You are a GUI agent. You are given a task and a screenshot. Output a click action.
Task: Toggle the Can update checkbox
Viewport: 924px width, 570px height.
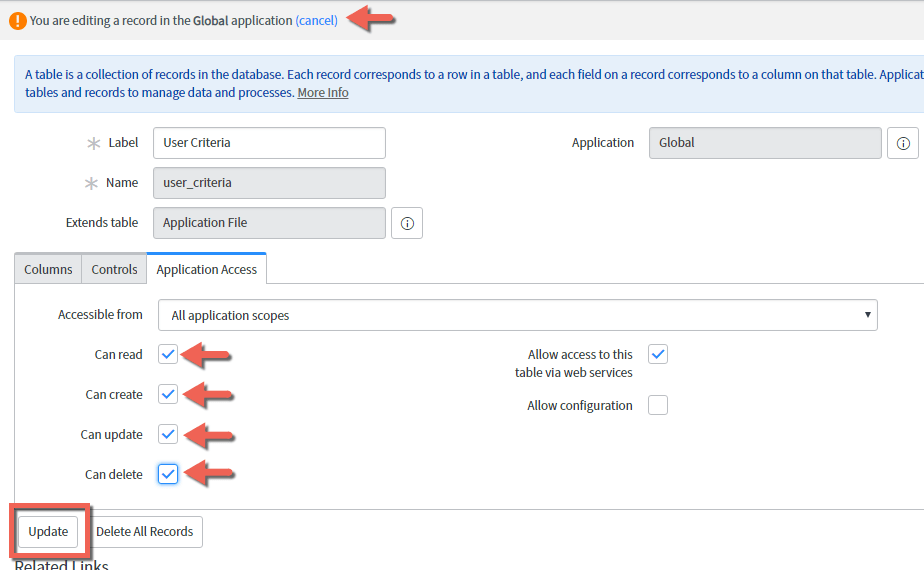point(168,434)
